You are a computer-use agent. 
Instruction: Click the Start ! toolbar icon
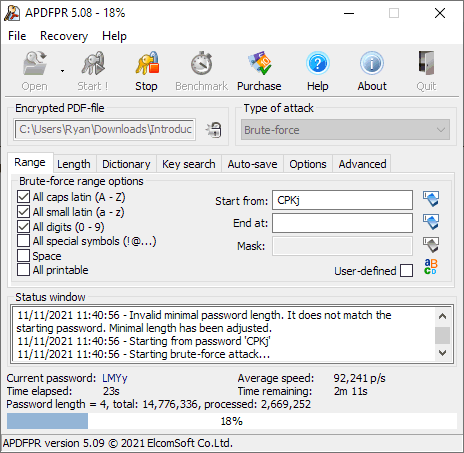click(93, 63)
